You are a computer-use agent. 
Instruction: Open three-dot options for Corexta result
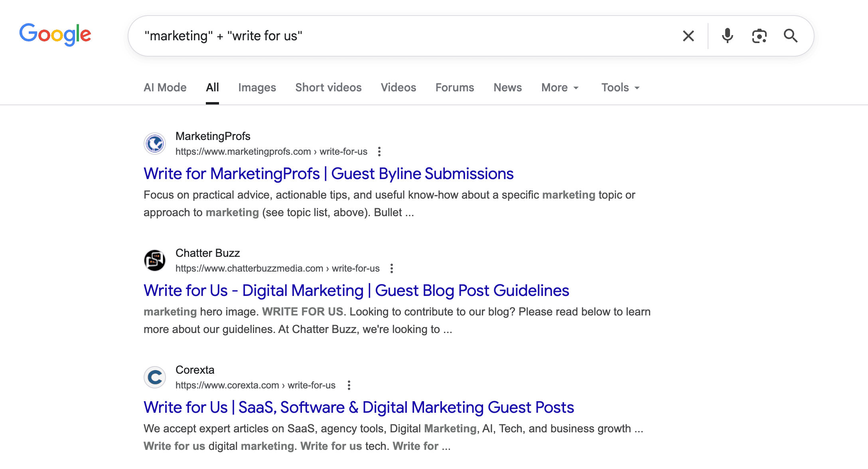tap(349, 385)
